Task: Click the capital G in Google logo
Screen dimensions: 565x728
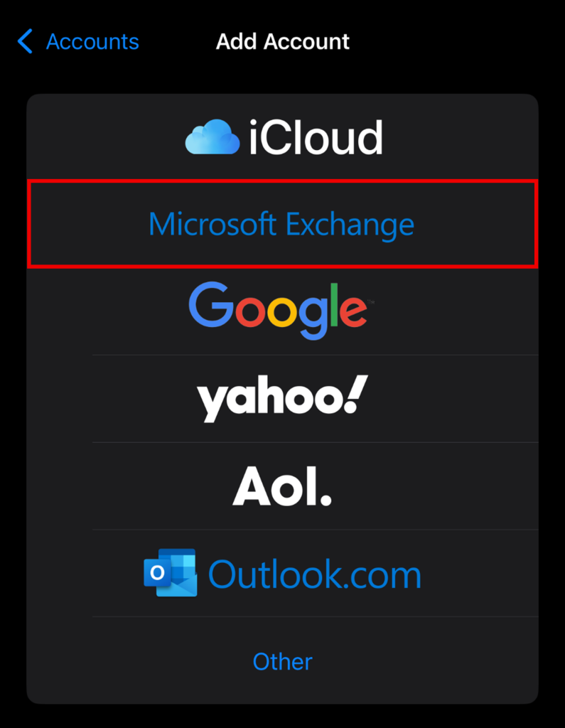Action: (x=211, y=304)
